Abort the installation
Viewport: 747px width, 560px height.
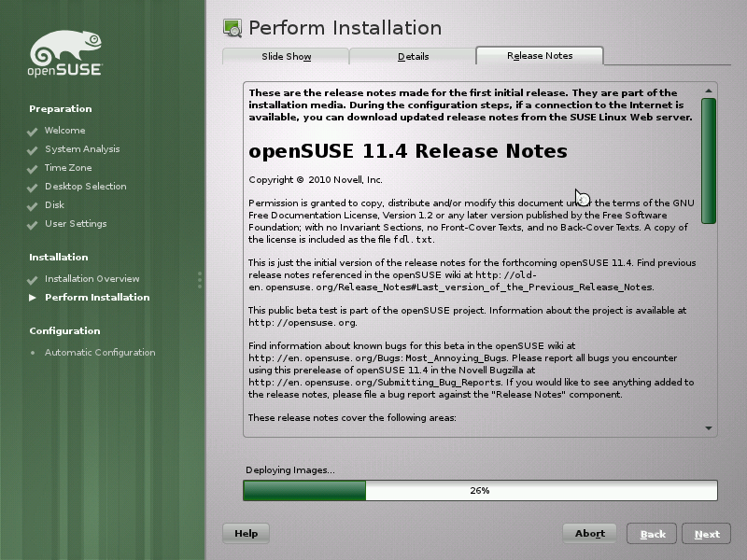coord(589,534)
